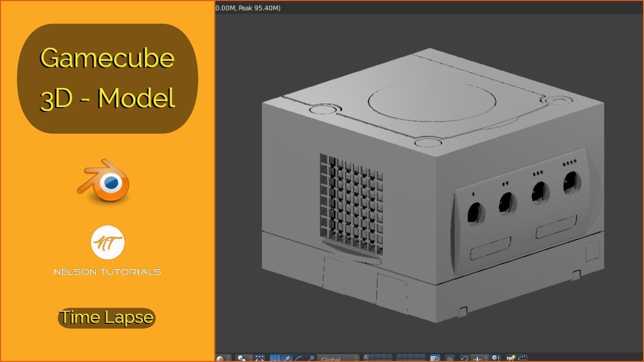Screen dimensions: 644x362
Task: Toggle lock camera to layers icon
Action: [x=435, y=358]
